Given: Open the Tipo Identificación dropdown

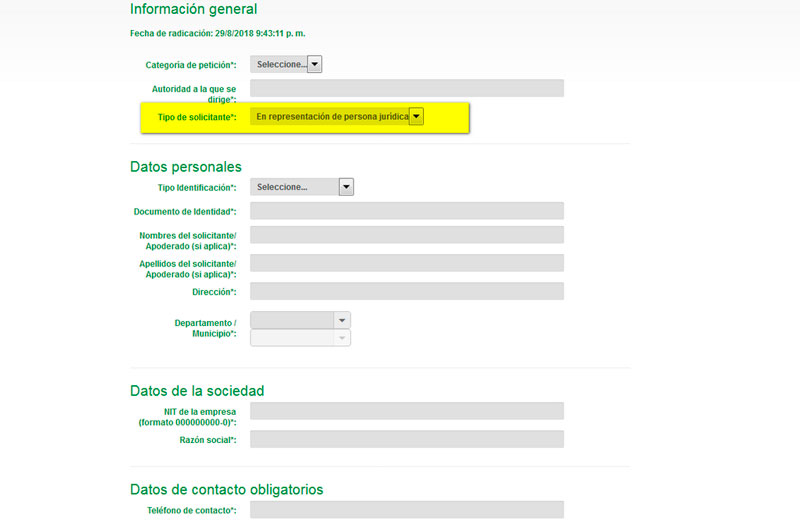Looking at the screenshot, I should tap(302, 187).
